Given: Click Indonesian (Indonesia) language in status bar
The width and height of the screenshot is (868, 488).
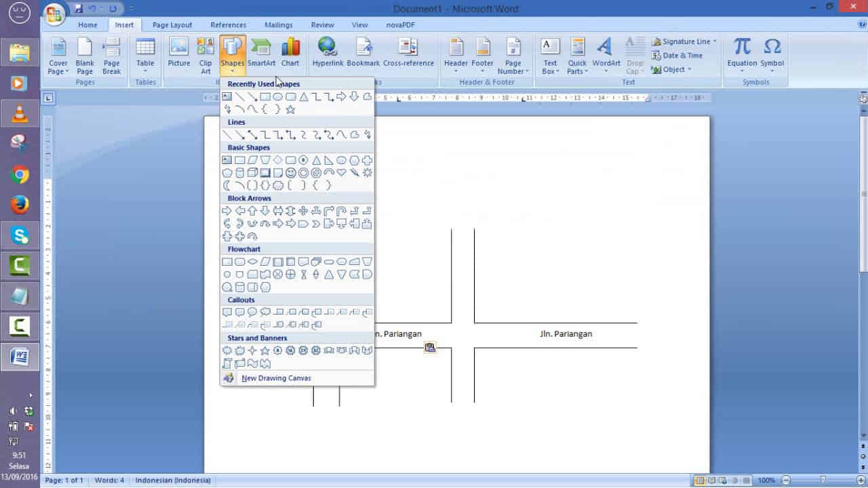Looking at the screenshot, I should 173,481.
